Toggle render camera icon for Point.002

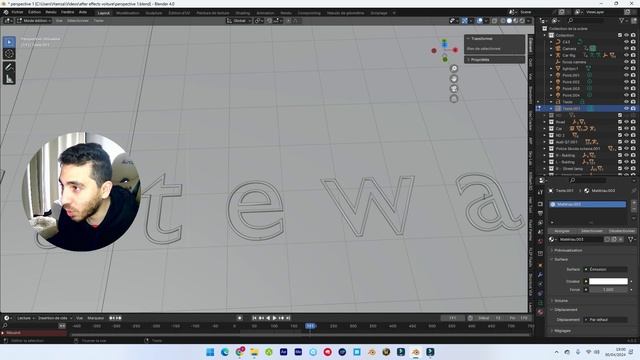(x=633, y=82)
